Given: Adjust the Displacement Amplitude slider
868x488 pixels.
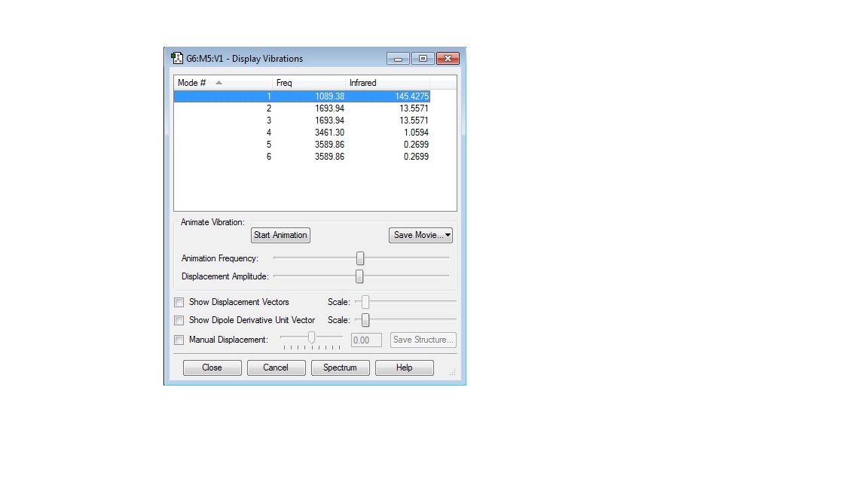Looking at the screenshot, I should (x=360, y=276).
